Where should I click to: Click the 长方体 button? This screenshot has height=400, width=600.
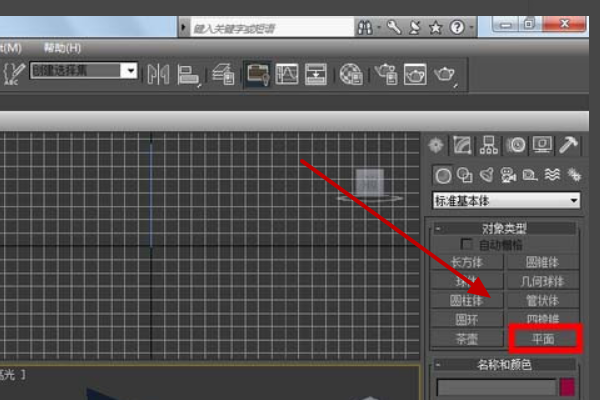coord(467,262)
